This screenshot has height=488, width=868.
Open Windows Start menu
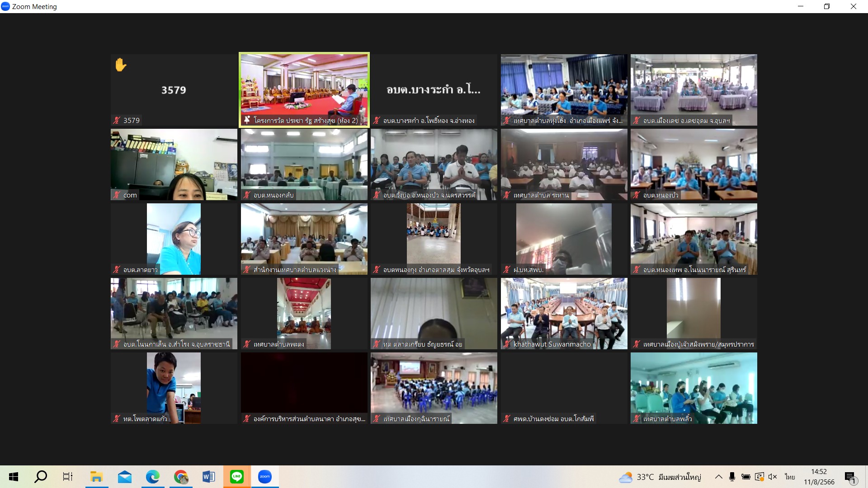[14, 477]
